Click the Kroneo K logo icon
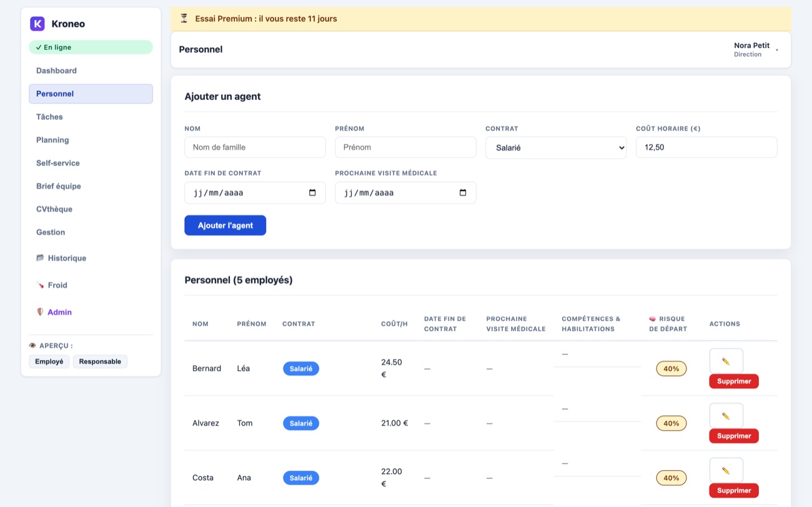The width and height of the screenshot is (812, 507). 37,24
